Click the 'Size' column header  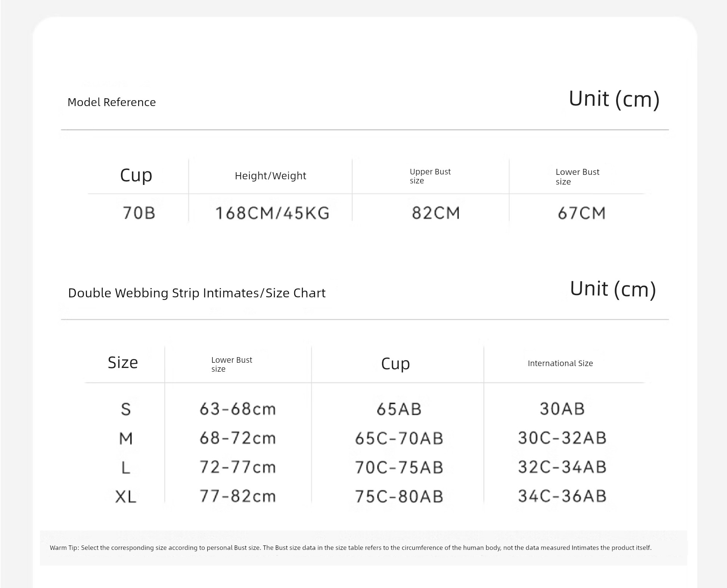[123, 362]
